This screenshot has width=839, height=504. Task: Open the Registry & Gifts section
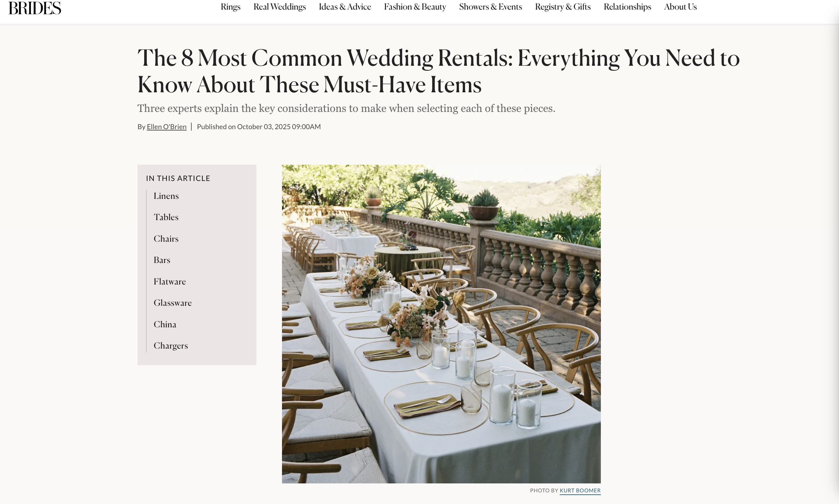coord(563,7)
